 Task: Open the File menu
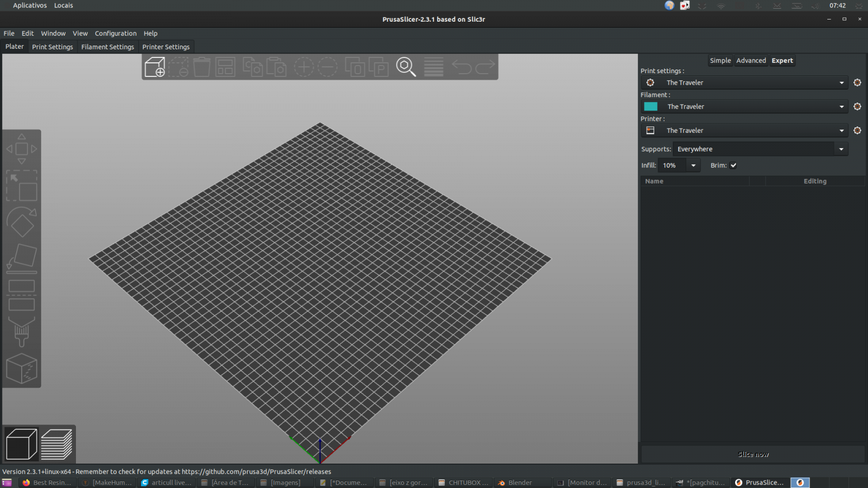click(x=9, y=33)
